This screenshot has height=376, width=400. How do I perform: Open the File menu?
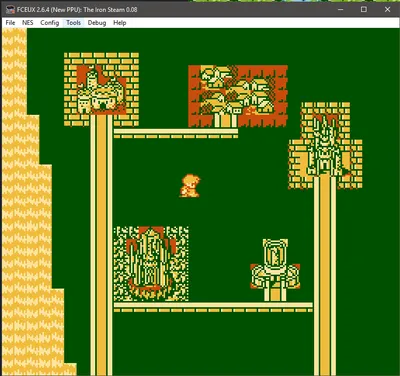[x=10, y=23]
